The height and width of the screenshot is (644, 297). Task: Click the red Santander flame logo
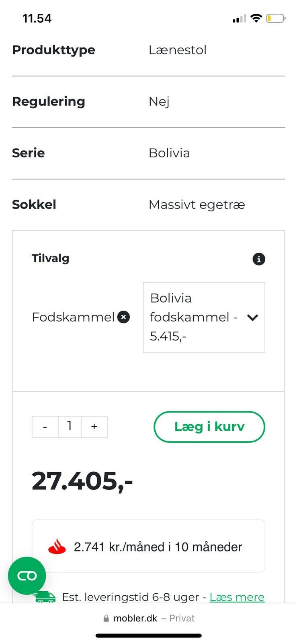point(57,547)
